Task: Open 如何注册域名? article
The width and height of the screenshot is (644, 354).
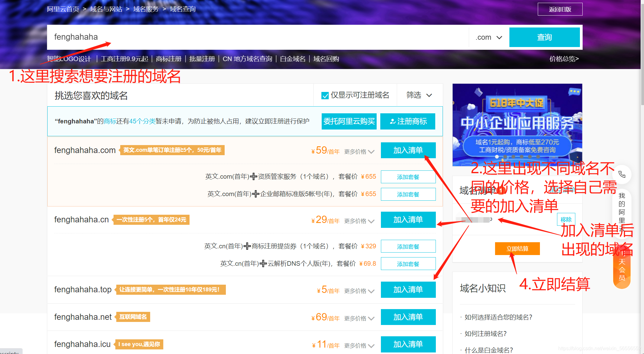Action: pyautogui.click(x=485, y=334)
